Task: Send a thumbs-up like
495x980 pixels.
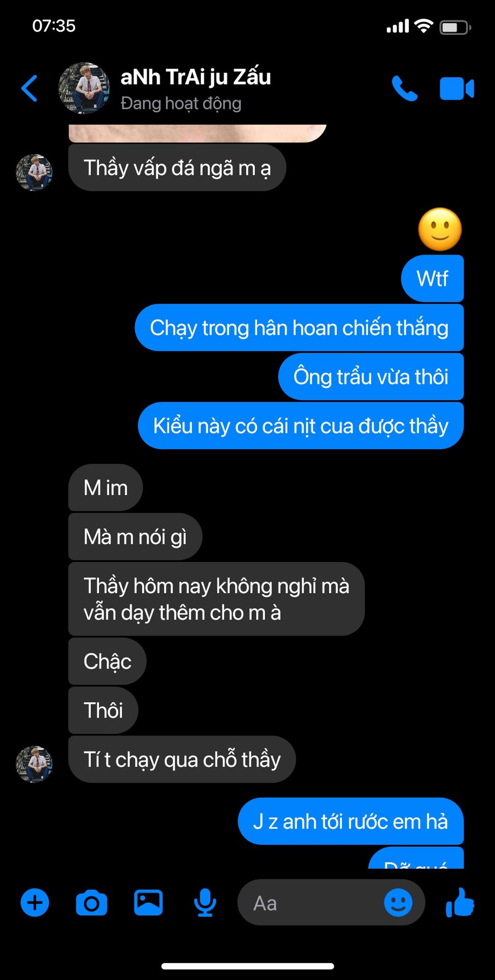Action: coord(460,902)
